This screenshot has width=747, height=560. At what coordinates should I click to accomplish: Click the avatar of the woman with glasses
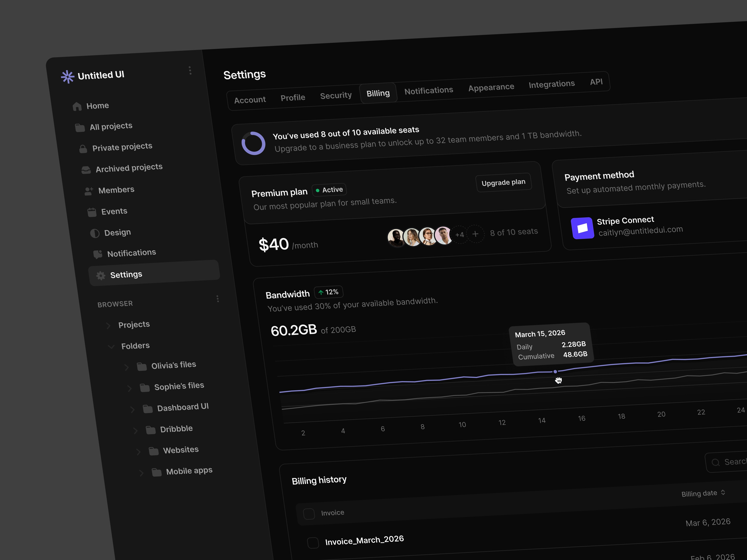[428, 236]
